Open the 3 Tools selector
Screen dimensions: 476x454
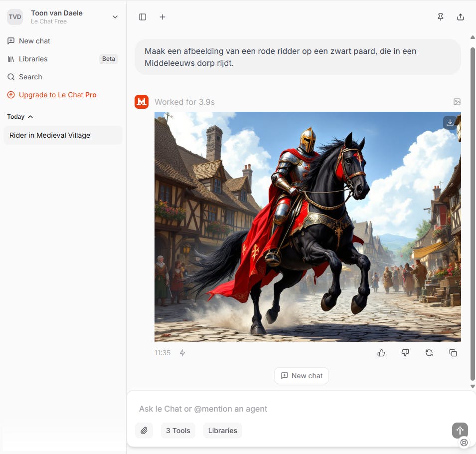[x=178, y=431]
